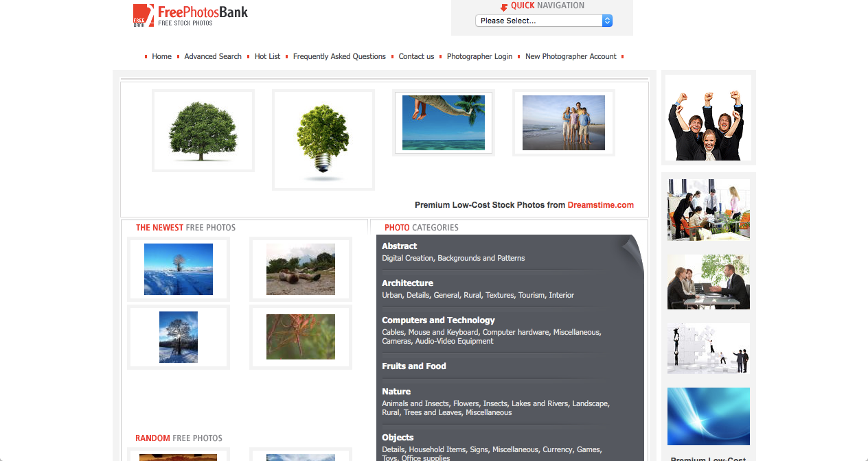Open the Abstract category
Viewport: 868px width, 461px height.
[x=399, y=246]
